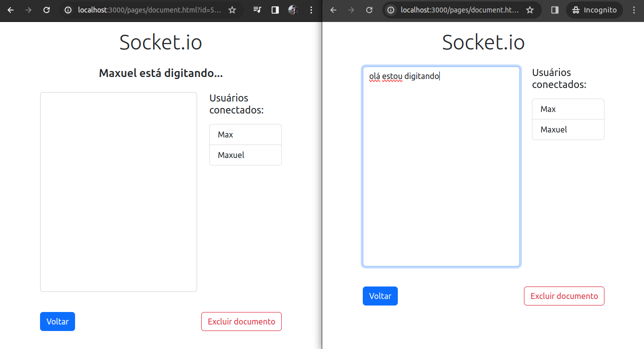
Task: Click the left window address bar URL
Action: (149, 10)
